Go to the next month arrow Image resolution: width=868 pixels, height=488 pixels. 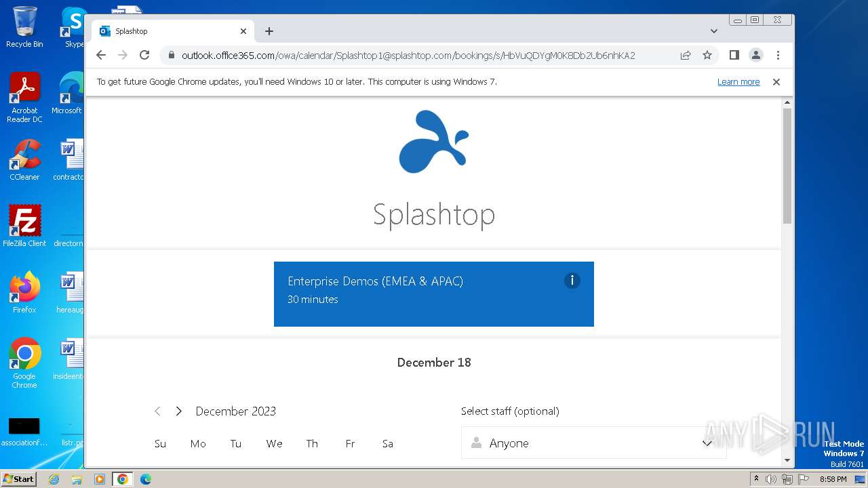178,411
